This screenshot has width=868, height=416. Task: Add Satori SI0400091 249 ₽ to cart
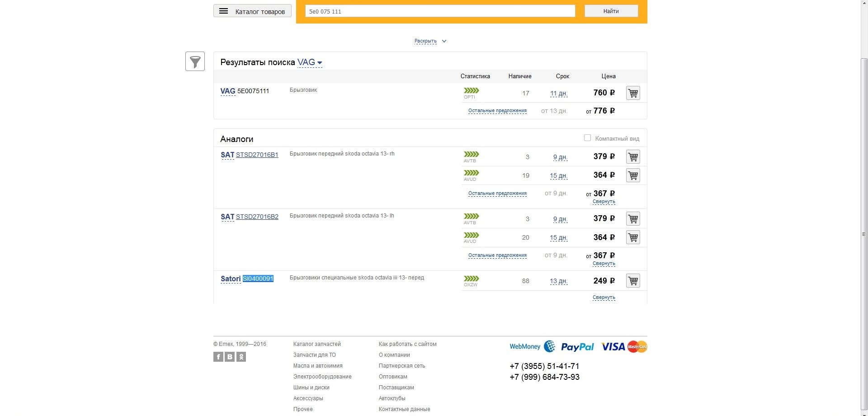tap(633, 281)
